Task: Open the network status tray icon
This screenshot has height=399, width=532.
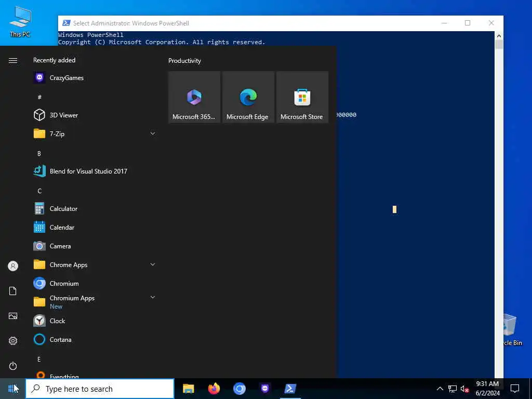Action: tap(453, 389)
